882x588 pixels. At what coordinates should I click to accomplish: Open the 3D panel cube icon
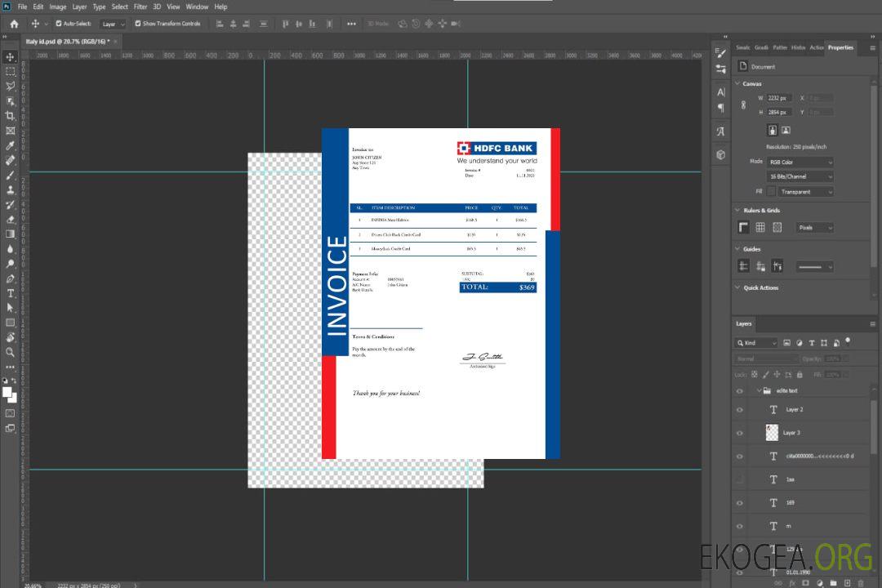pos(721,154)
